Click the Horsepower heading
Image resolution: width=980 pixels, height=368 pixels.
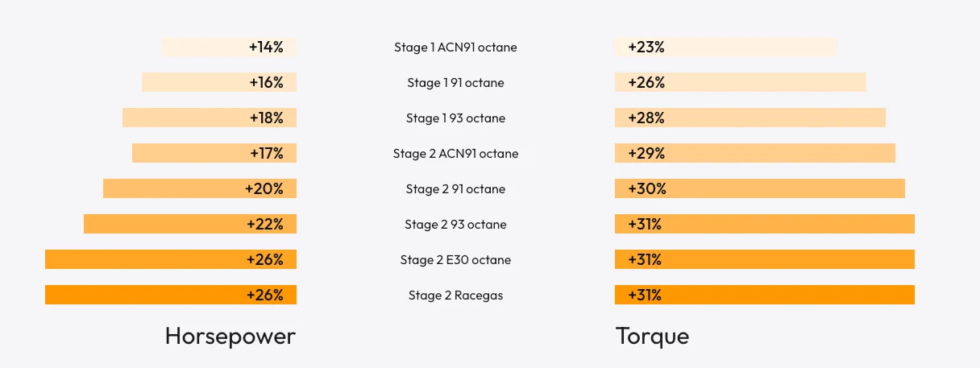[230, 337]
